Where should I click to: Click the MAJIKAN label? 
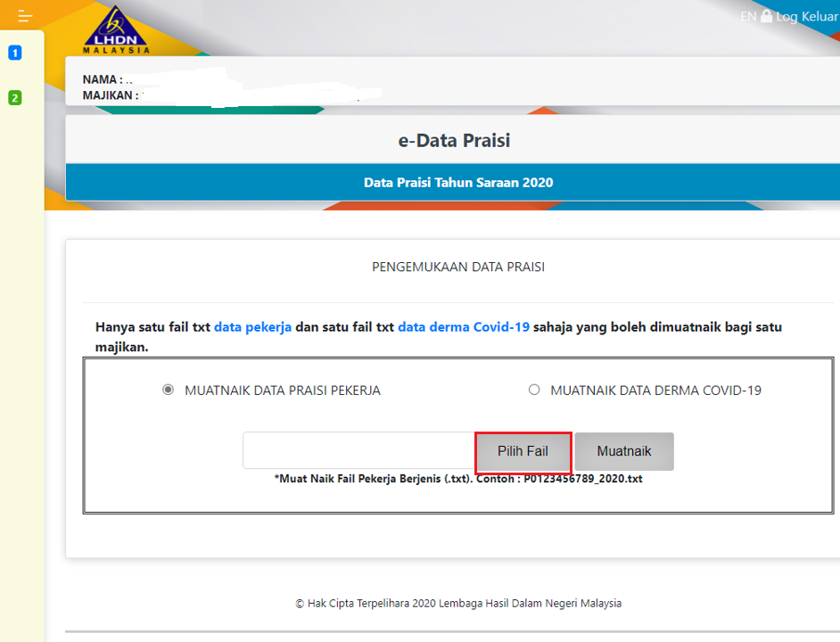click(111, 95)
